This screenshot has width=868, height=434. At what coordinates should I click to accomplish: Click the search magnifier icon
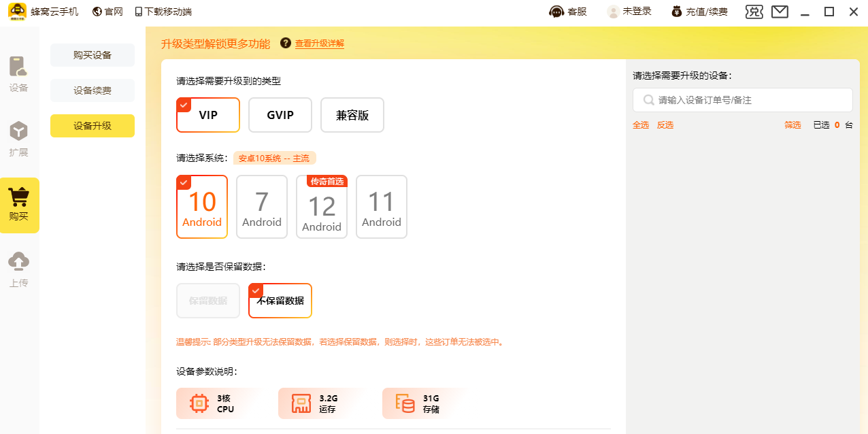point(649,100)
